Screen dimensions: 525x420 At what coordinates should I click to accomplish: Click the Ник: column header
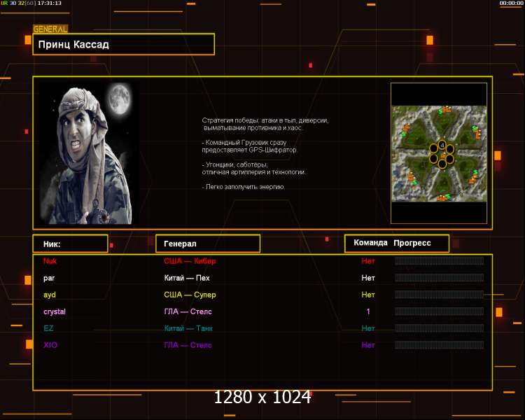[70, 244]
